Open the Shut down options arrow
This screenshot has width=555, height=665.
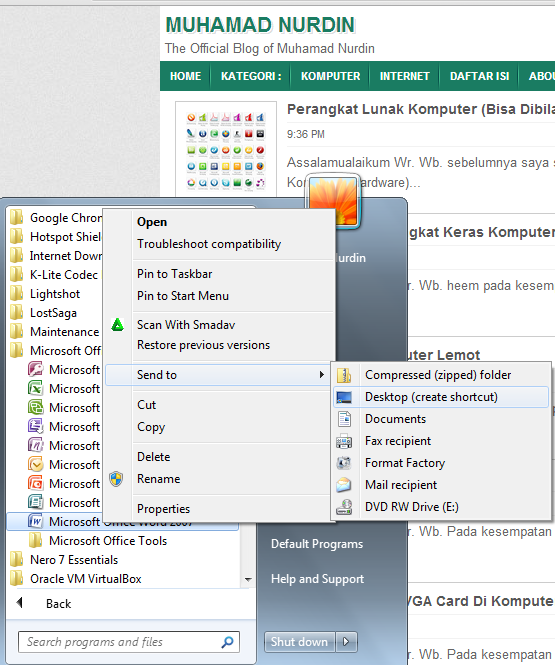346,642
